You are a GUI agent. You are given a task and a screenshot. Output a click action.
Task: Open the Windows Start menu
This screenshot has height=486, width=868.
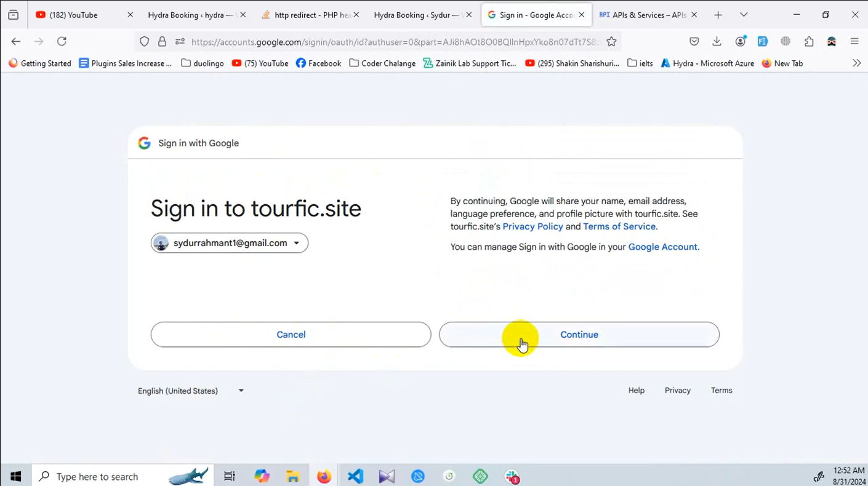pos(16,476)
